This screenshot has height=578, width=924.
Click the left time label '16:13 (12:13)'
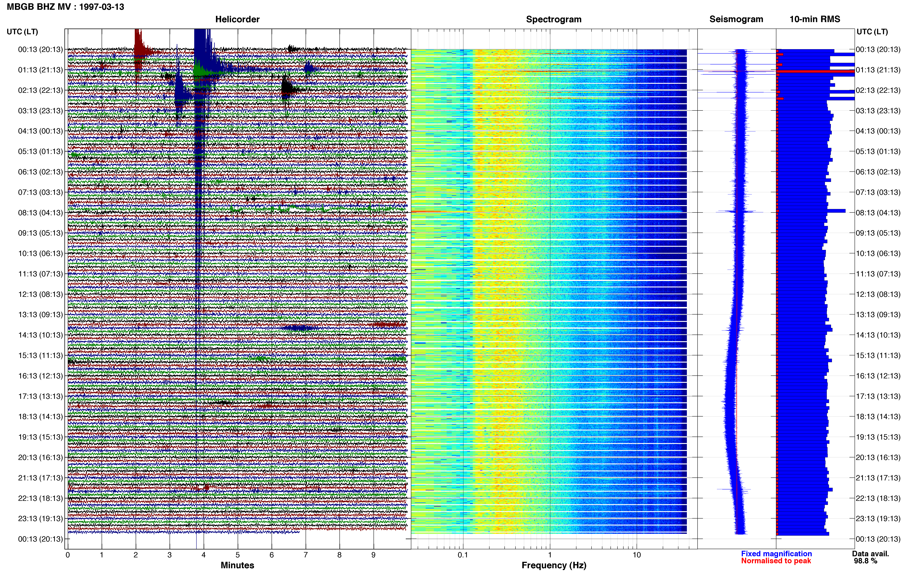coord(41,376)
